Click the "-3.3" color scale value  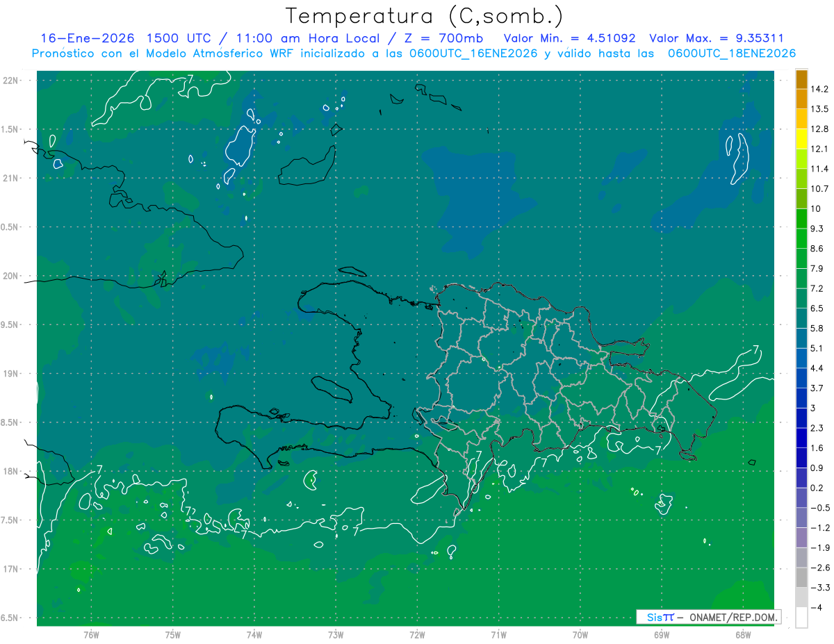[819, 588]
